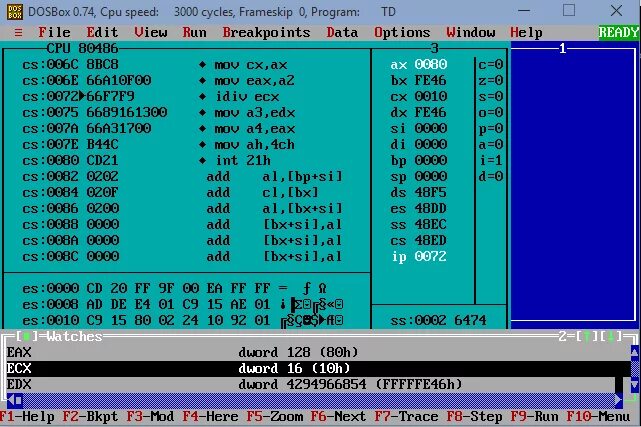Toggle the parity flag p=0
Image resolution: width=641 pixels, height=427 pixels.
[x=491, y=128]
